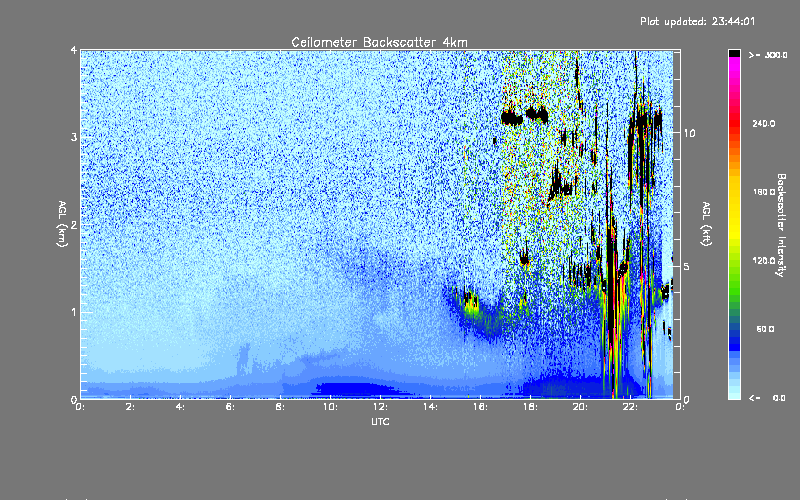The height and width of the screenshot is (500, 800).
Task: Click the '3' km tick label
Action: point(74,137)
